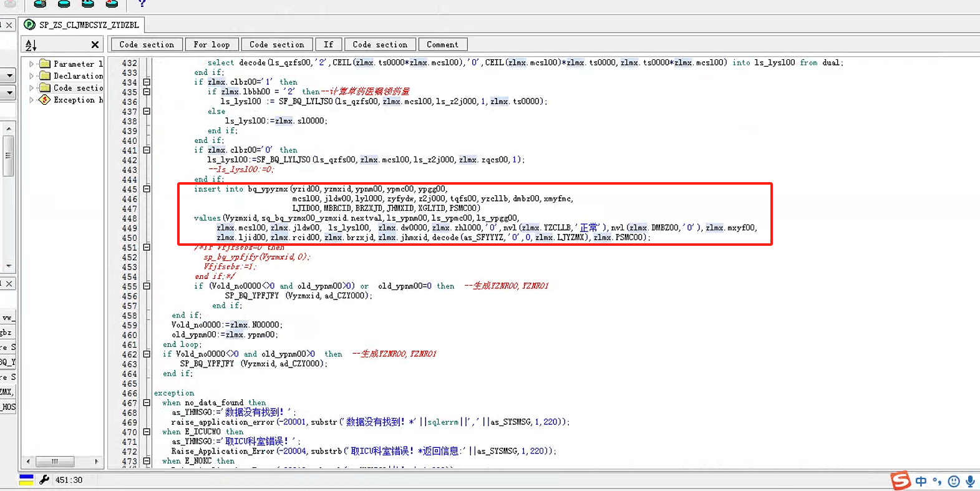Screen dimensions: 980x491
Task: Select the Code section folder icon in tree
Action: pyautogui.click(x=44, y=88)
